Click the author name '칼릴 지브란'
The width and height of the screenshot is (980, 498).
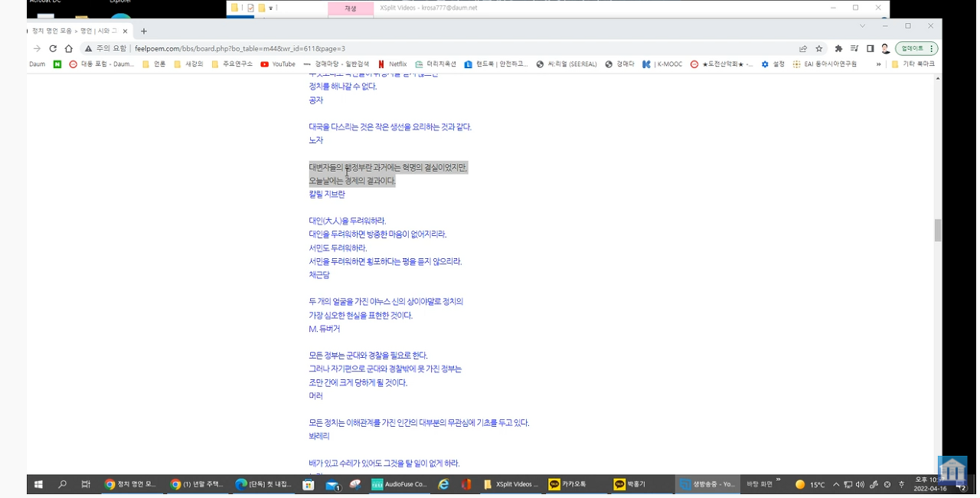327,195
